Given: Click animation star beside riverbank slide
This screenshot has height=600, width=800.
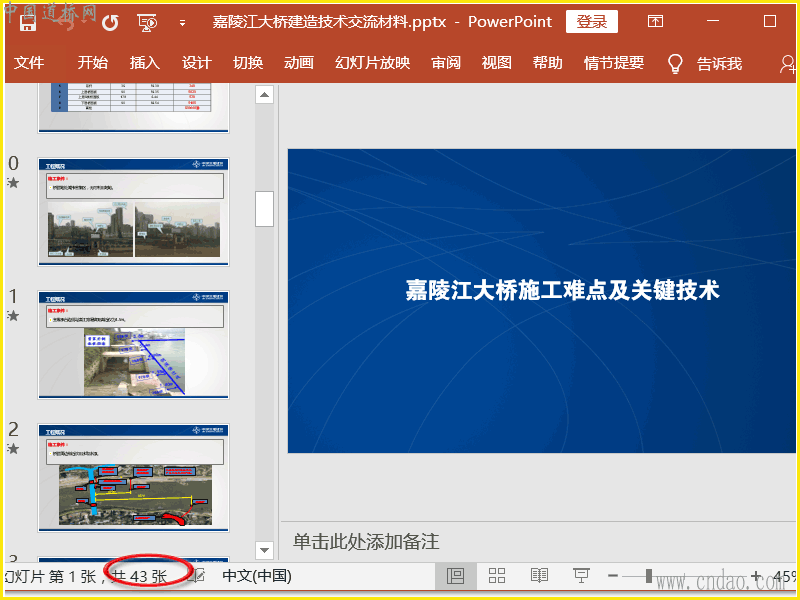Looking at the screenshot, I should coord(13,316).
